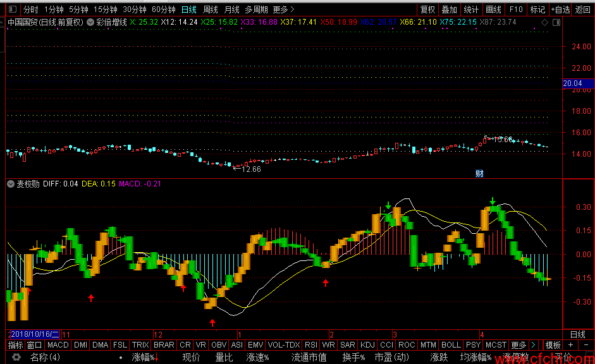The width and height of the screenshot is (595, 364).
Task: Select the 15分钟 period
Action: coord(106,9)
